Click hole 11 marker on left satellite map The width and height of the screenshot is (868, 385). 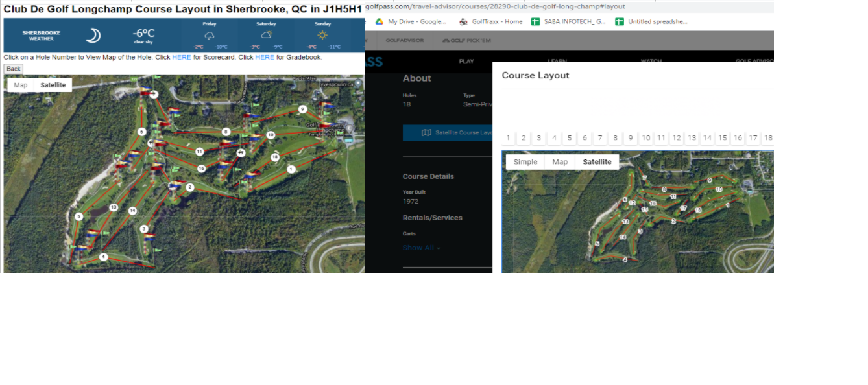point(200,152)
